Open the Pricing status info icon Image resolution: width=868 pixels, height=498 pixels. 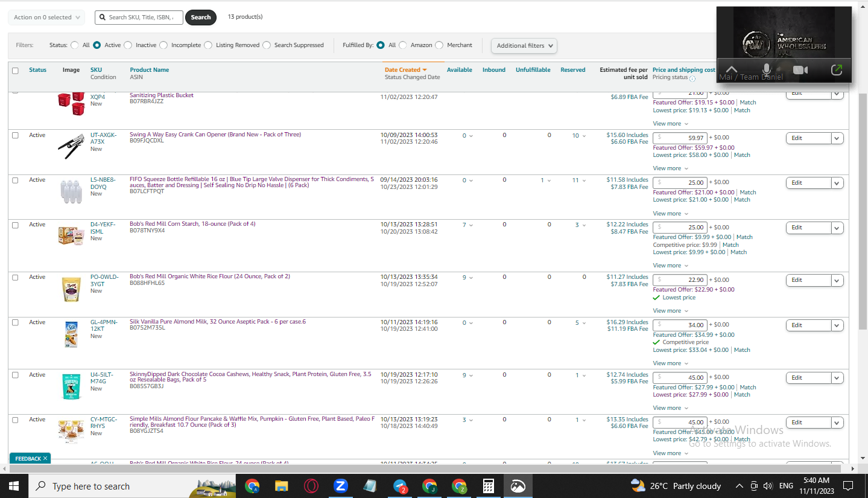(692, 78)
